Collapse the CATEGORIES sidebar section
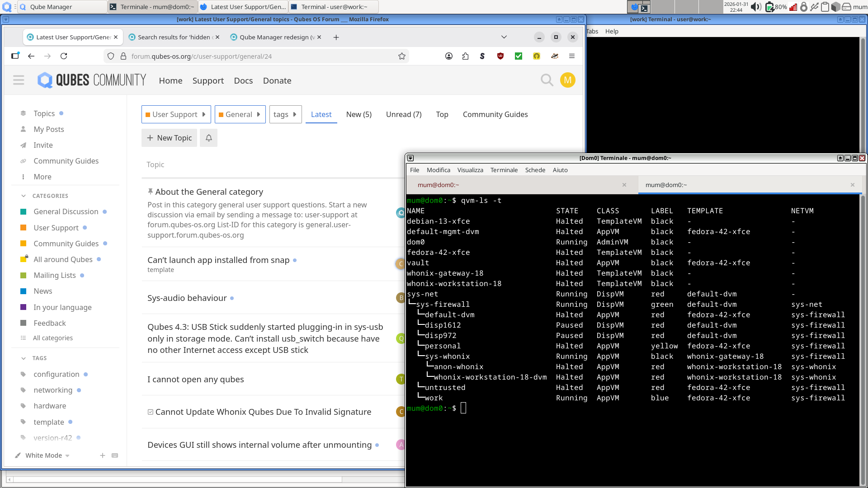868x488 pixels. 24,196
